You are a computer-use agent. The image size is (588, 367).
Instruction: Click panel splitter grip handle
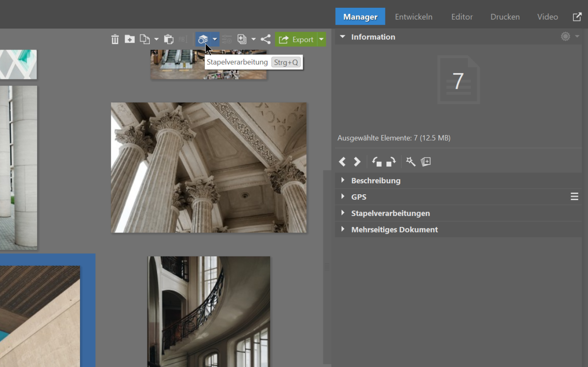point(327,267)
